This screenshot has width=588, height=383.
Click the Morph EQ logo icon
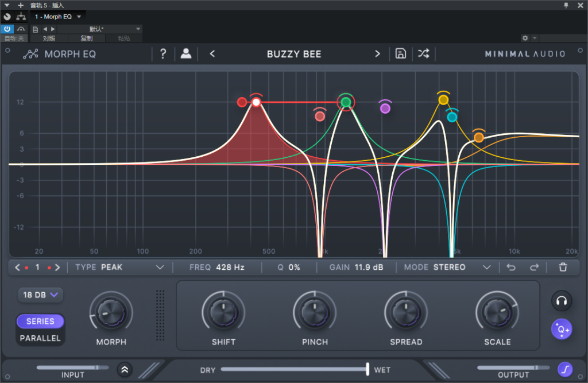(x=30, y=54)
